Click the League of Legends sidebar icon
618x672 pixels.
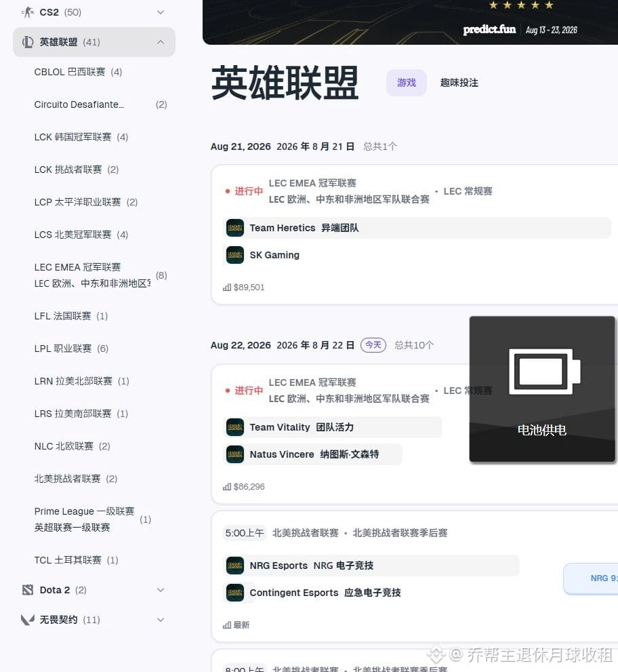point(28,42)
